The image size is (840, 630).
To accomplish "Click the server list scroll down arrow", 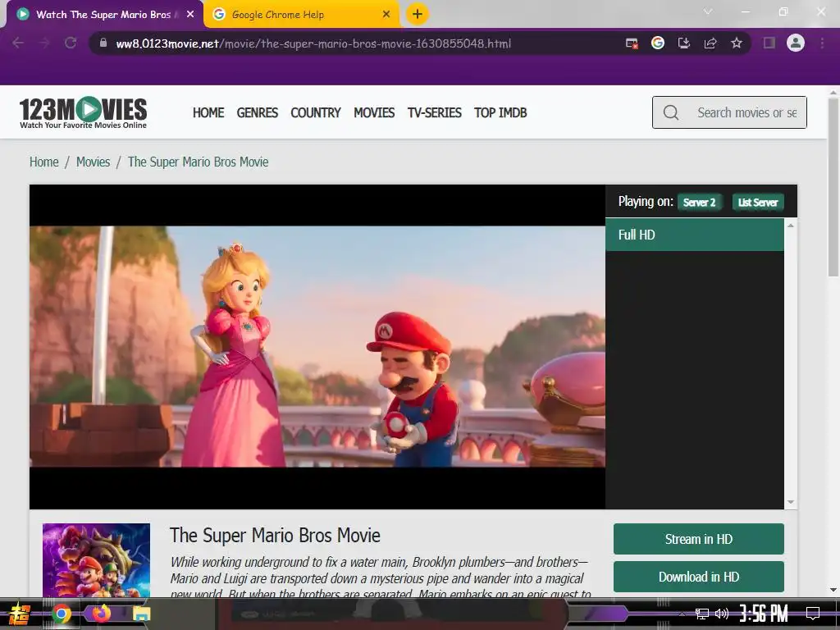I will click(x=791, y=502).
